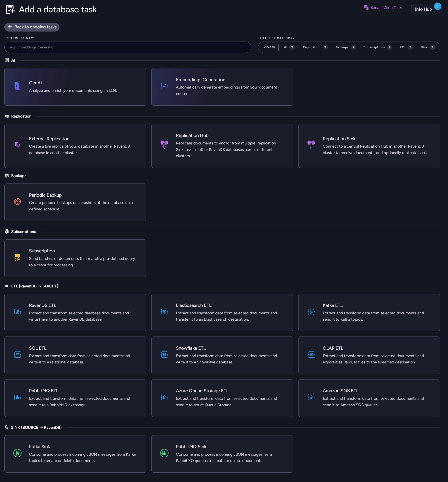Select External Replication title
This screenshot has width=448, height=482.
[49, 139]
